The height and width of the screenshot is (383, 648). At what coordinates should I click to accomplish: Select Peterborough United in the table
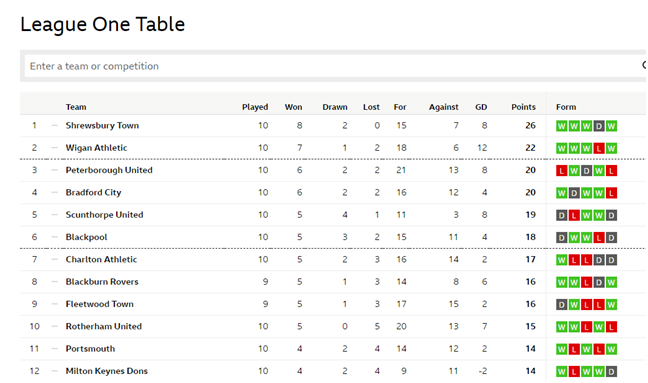(109, 170)
